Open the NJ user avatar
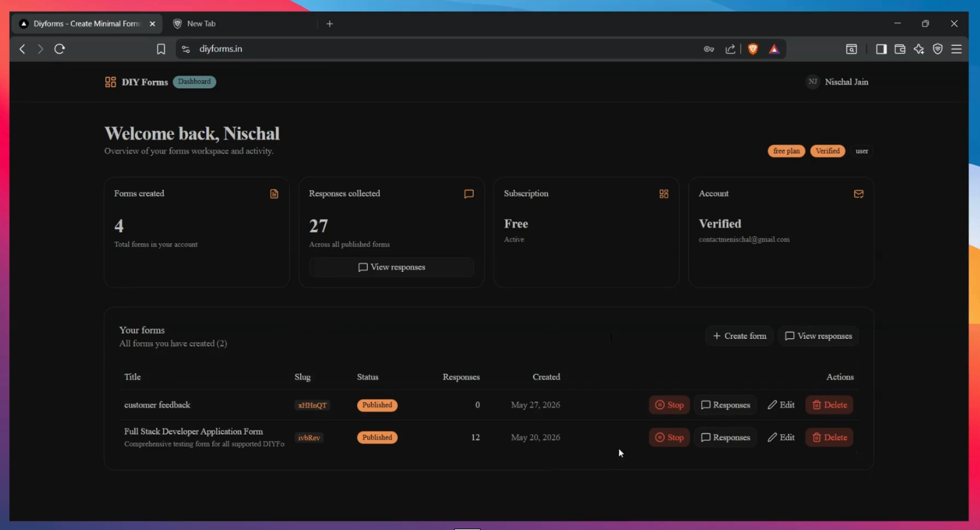The image size is (980, 530). click(813, 82)
